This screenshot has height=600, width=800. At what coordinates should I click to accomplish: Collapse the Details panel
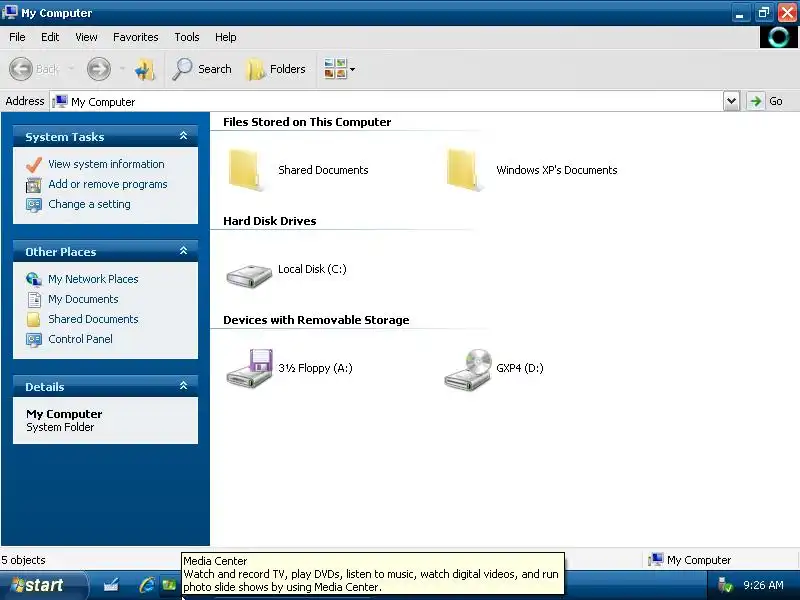point(183,386)
